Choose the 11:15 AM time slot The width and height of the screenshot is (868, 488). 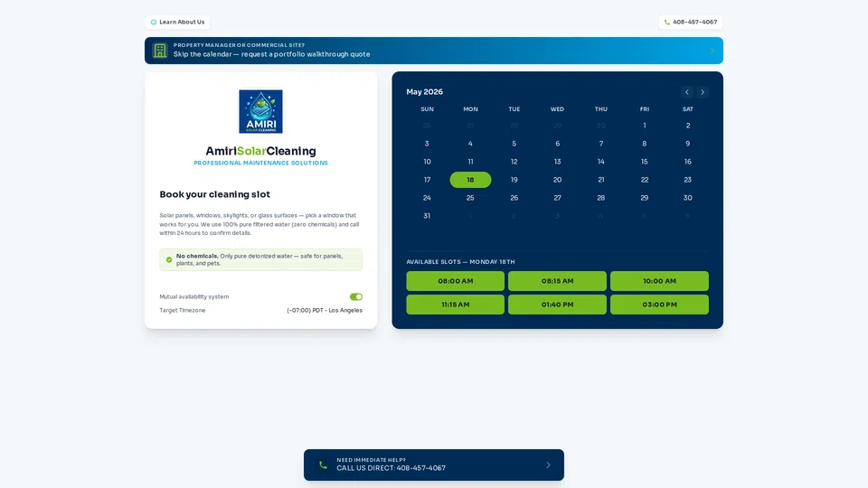click(x=455, y=305)
